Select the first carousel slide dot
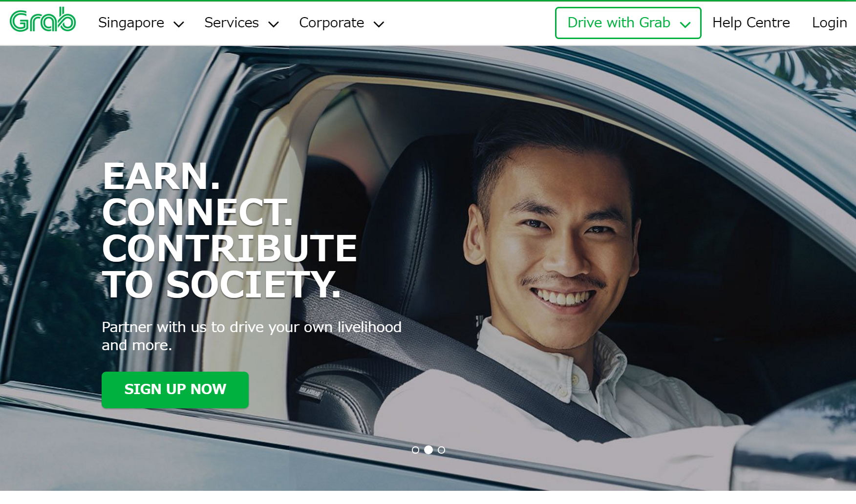856x504 pixels. click(415, 450)
